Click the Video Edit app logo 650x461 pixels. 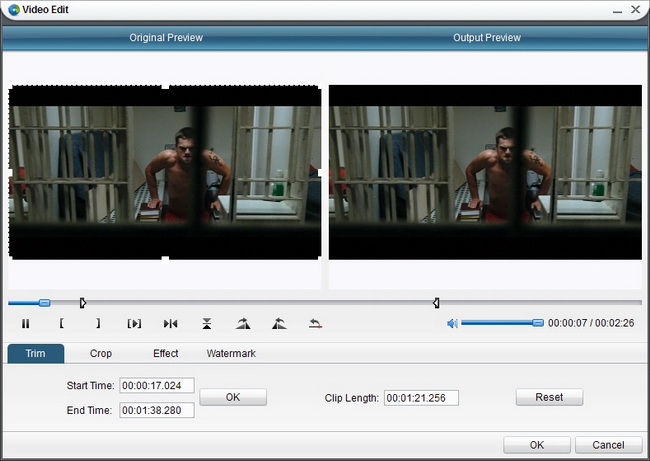coord(14,9)
